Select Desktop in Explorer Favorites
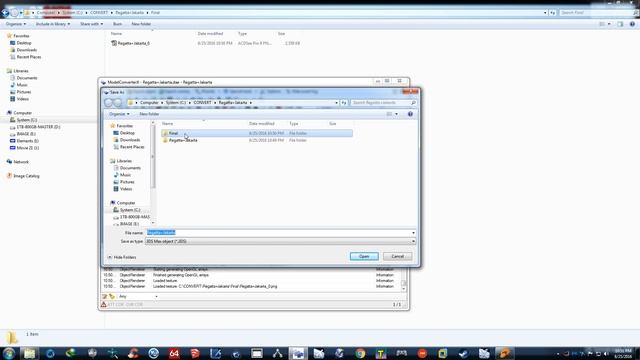Image resolution: width=640 pixels, height=360 pixels. [24, 43]
